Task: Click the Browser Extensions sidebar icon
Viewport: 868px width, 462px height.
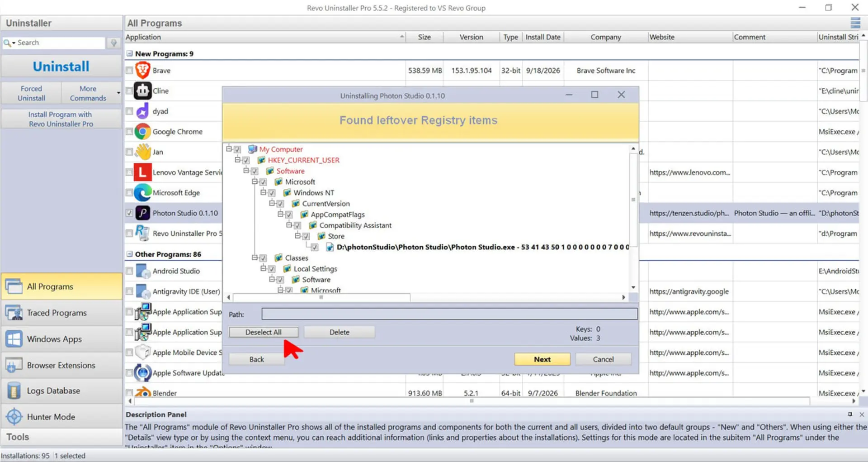Action: (14, 365)
